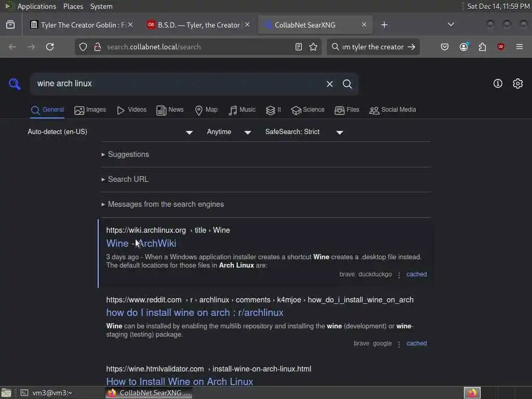Select the Videos search category
Image resolution: width=532 pixels, height=399 pixels.
click(131, 110)
